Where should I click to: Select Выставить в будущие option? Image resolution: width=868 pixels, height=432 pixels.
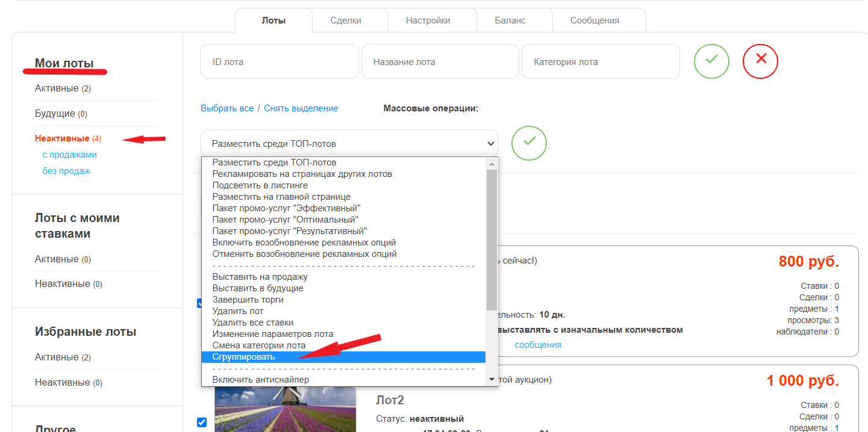[343, 288]
